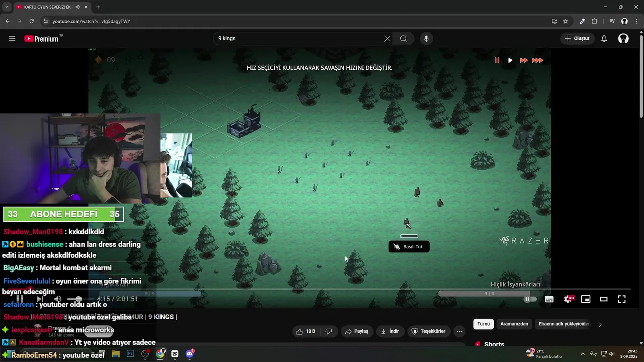Click the Shorts section heading
Screen dimensions: 644x362
(494, 344)
